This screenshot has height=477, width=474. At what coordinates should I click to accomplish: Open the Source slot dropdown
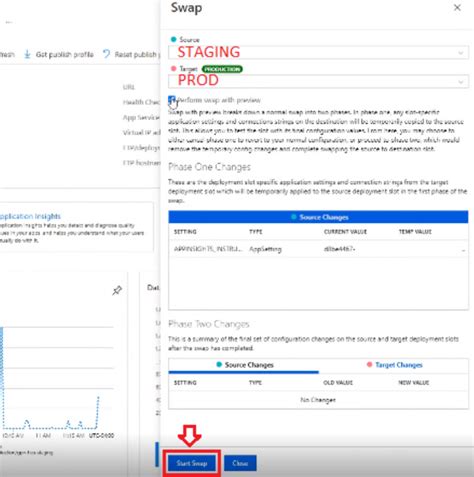click(318, 53)
